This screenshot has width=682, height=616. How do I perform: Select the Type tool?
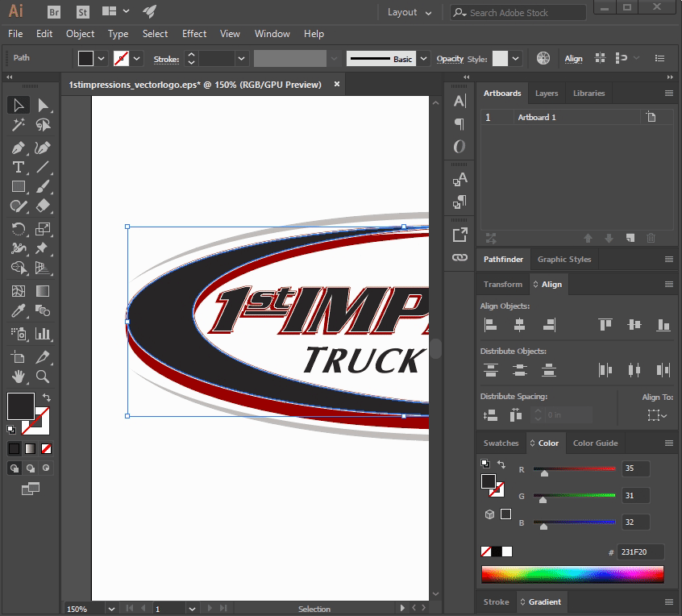coord(19,167)
